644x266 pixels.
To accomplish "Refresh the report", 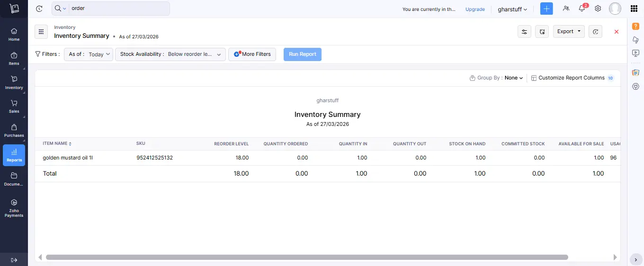I will (595, 32).
